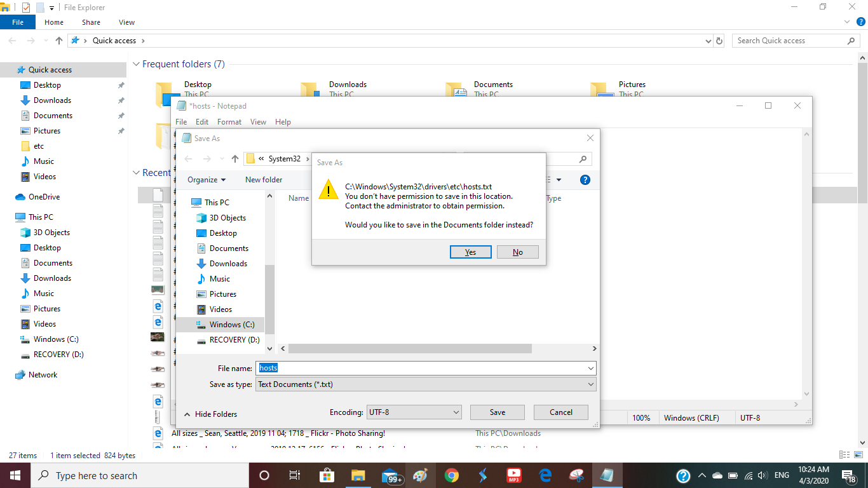The image size is (868, 488).
Task: Open Cortana from the taskbar
Action: pyautogui.click(x=264, y=475)
